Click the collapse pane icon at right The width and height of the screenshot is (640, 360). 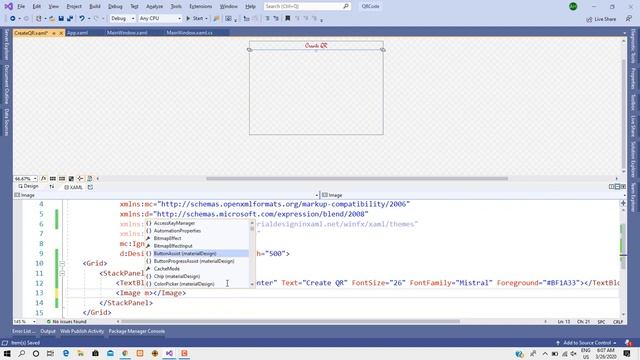coord(623,187)
